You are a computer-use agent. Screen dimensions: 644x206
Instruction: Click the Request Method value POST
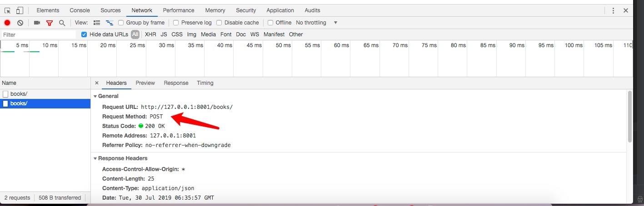(156, 117)
